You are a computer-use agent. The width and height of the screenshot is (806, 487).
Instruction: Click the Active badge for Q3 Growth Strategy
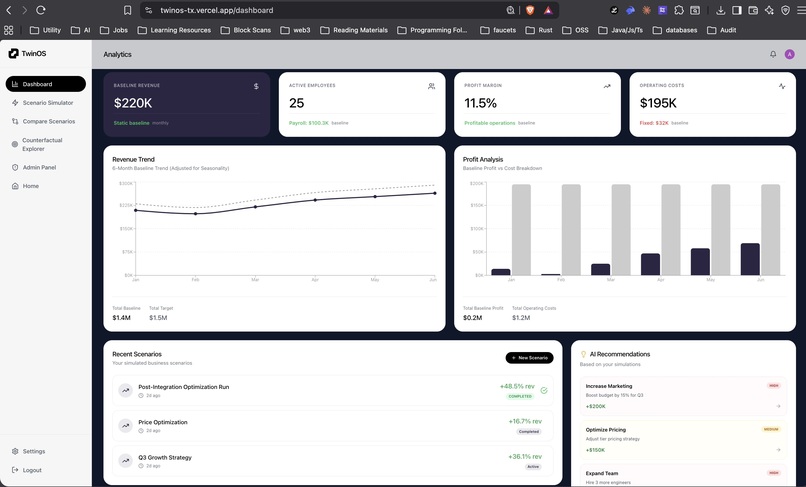point(533,467)
